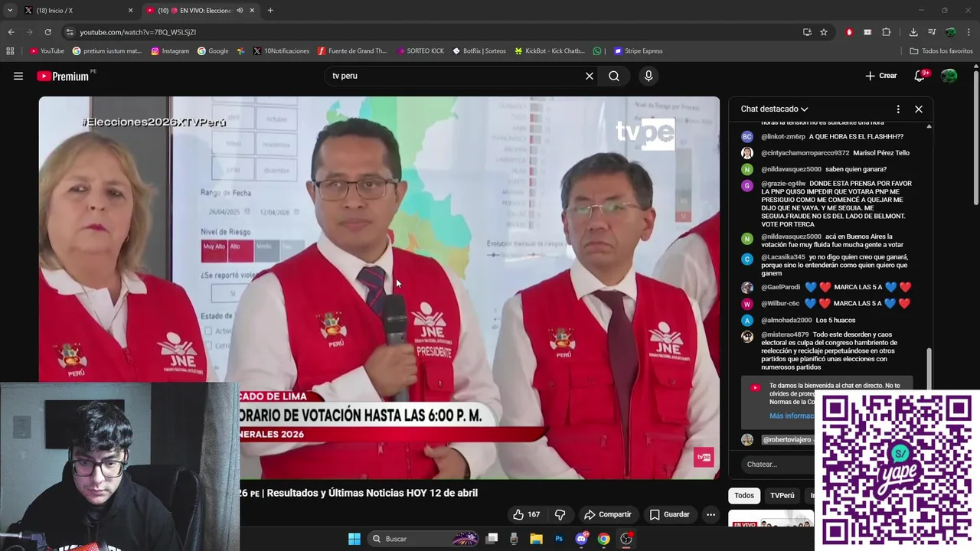Click the page vertical scrollbar

(x=975, y=138)
